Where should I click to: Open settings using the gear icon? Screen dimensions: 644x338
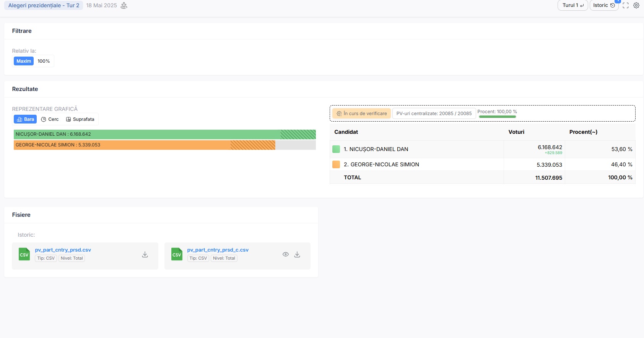(x=636, y=5)
